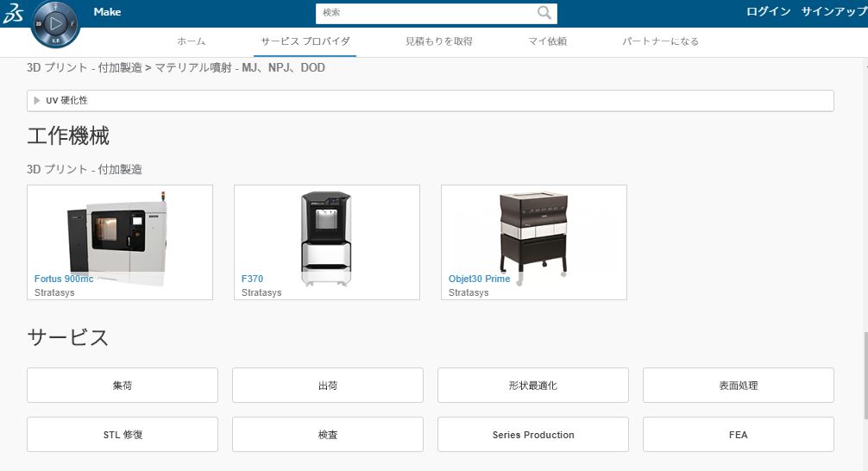The width and height of the screenshot is (868, 471).
Task: Click パートナーになる in navigation
Action: (x=660, y=41)
